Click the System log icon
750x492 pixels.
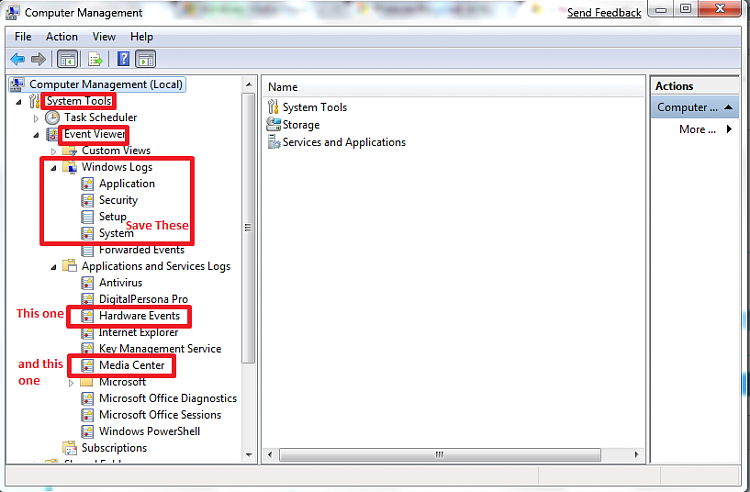point(87,233)
